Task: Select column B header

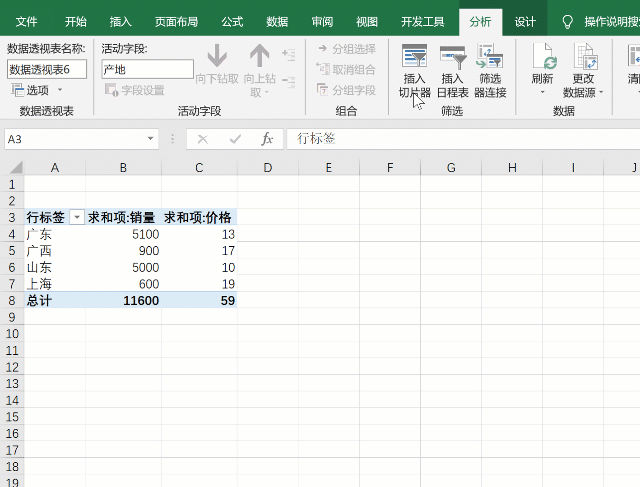Action: click(123, 167)
